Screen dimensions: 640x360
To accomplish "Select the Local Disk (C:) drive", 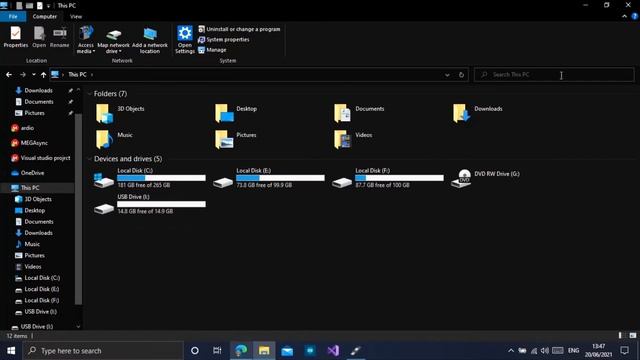I will 149,178.
